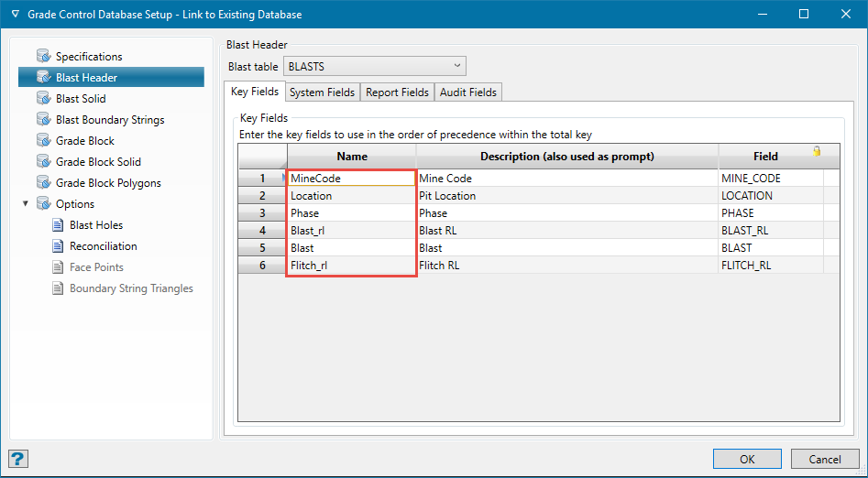Click the Reconciliation page icon
868x478 pixels.
57,246
